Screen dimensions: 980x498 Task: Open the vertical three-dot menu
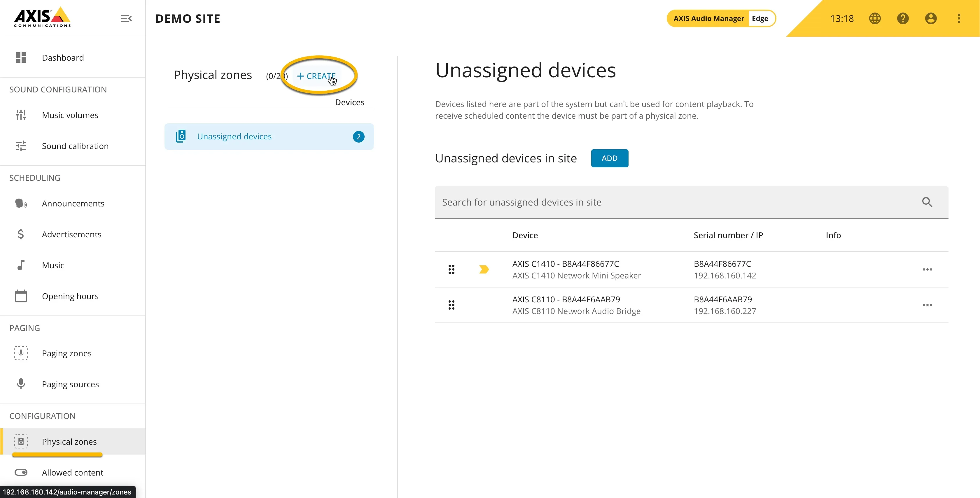(959, 18)
